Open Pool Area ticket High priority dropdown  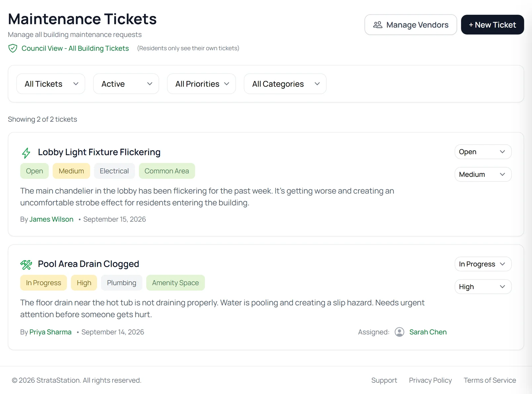483,287
